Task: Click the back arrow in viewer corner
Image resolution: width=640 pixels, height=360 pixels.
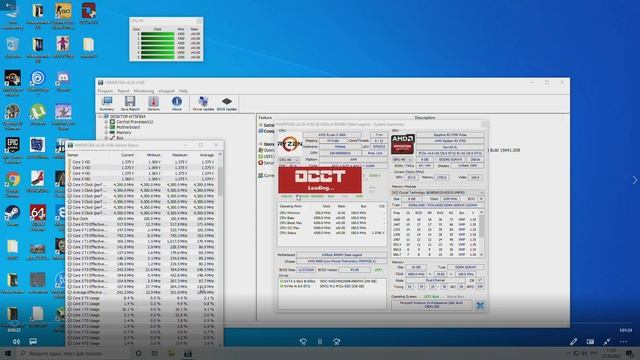Action: [9, 6]
